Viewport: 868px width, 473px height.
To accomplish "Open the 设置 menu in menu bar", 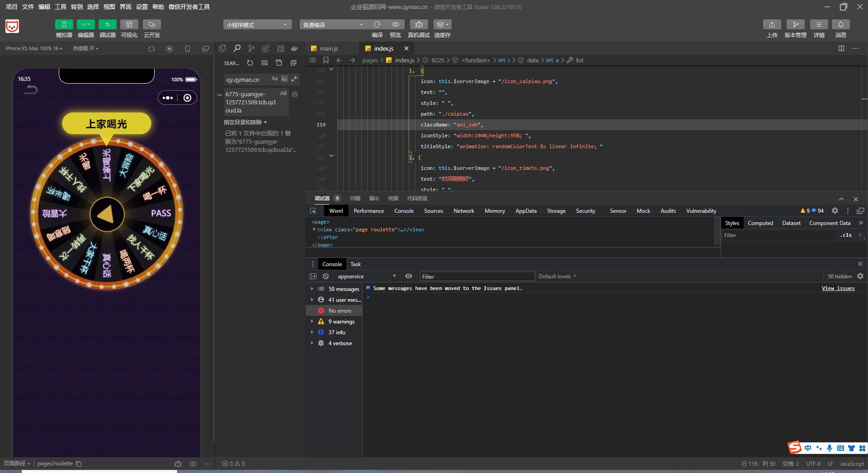I will 142,7.
